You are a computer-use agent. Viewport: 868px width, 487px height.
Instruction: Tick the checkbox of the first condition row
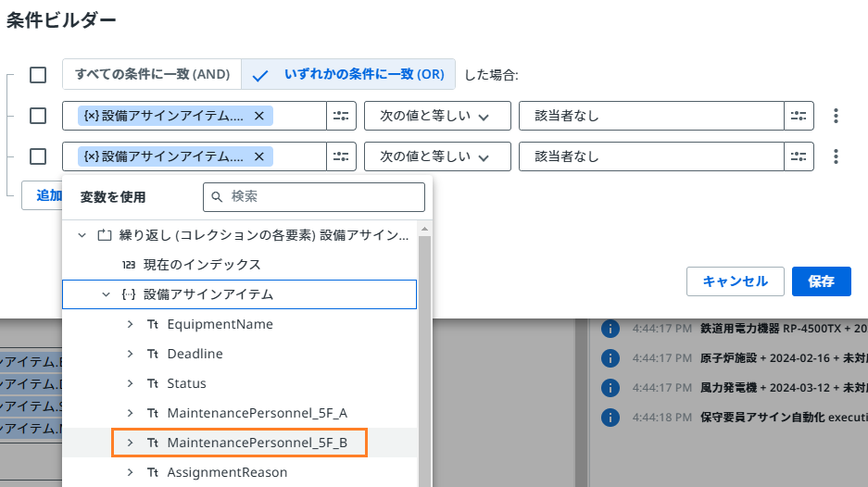(x=38, y=116)
